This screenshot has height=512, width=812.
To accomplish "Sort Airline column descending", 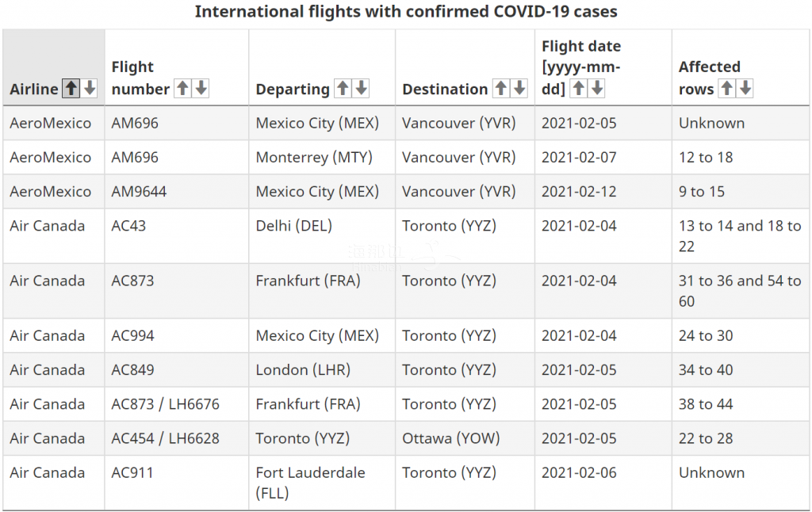I will coord(90,89).
